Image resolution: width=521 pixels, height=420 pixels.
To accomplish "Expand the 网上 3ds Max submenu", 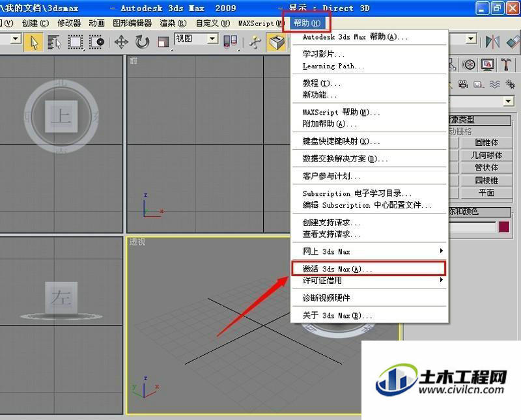I will coord(369,251).
